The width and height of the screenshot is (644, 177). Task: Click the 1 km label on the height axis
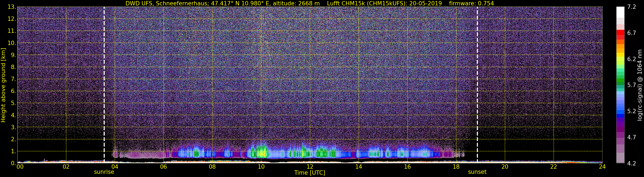click(13, 151)
